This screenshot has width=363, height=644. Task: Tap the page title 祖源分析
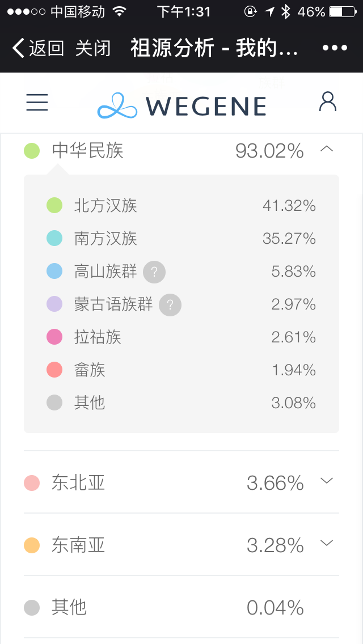click(x=172, y=48)
